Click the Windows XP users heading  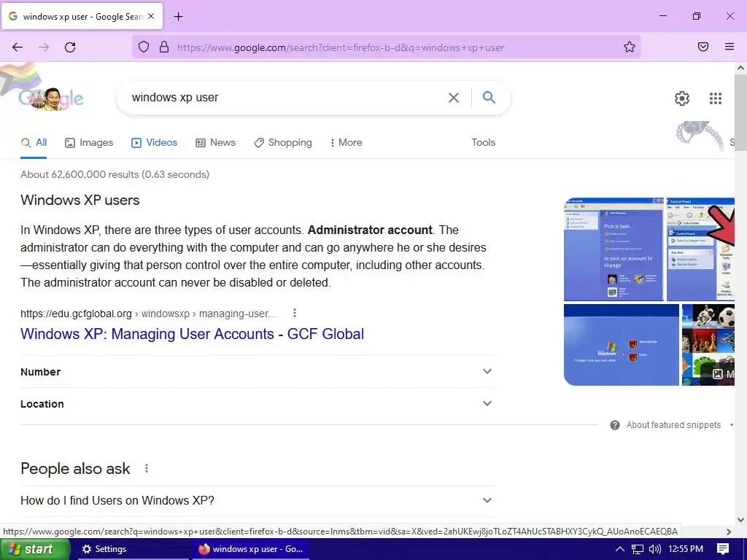80,200
